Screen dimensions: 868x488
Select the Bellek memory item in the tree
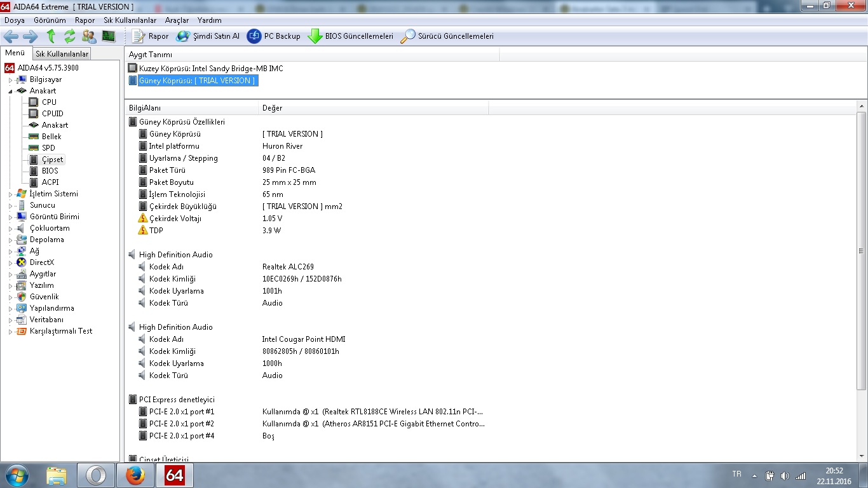tap(51, 137)
